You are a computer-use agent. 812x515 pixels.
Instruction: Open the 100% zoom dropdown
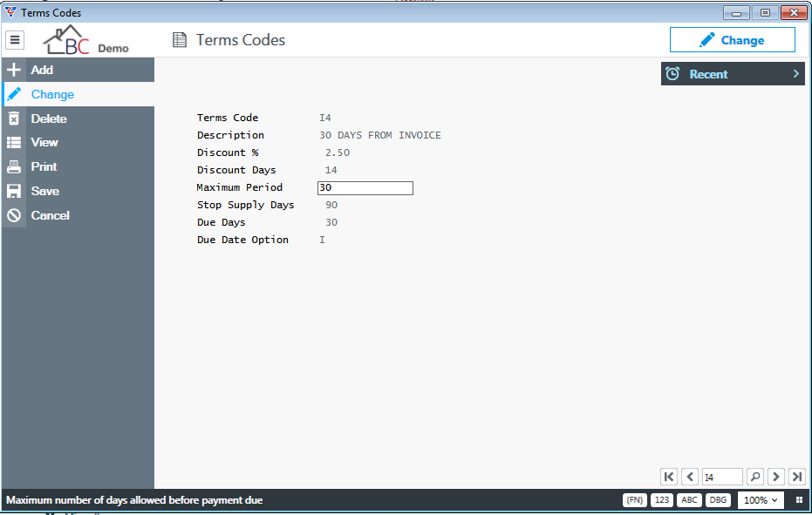point(761,500)
